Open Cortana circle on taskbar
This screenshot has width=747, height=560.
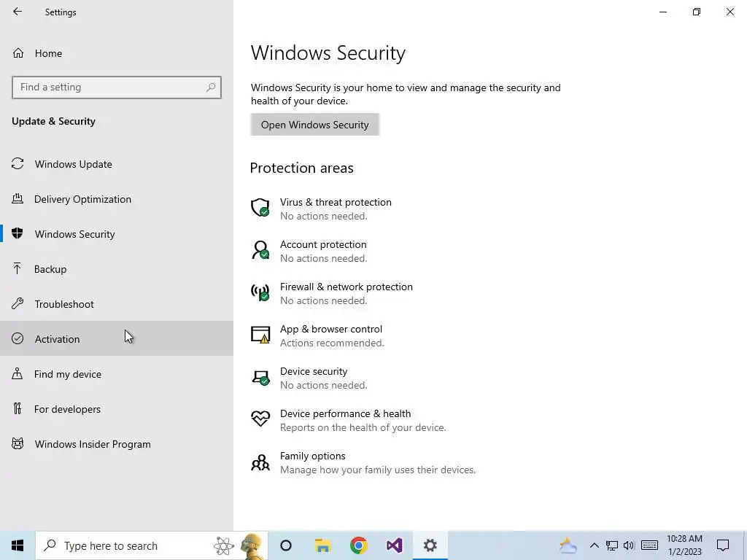(x=286, y=545)
